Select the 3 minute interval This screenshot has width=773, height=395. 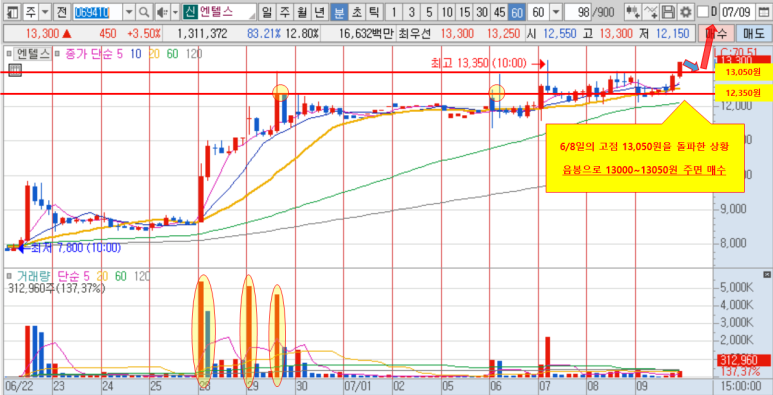411,12
